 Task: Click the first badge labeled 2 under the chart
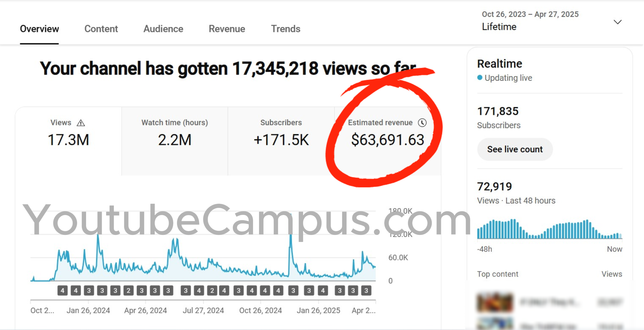tap(128, 291)
